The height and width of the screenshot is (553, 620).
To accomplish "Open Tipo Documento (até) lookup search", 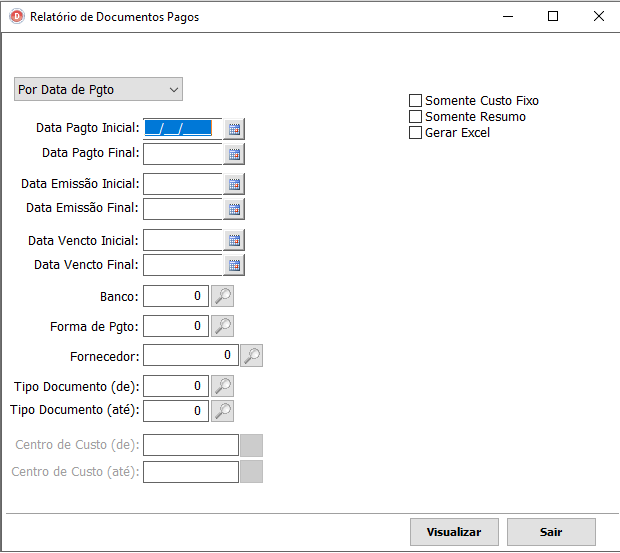I will click(222, 411).
